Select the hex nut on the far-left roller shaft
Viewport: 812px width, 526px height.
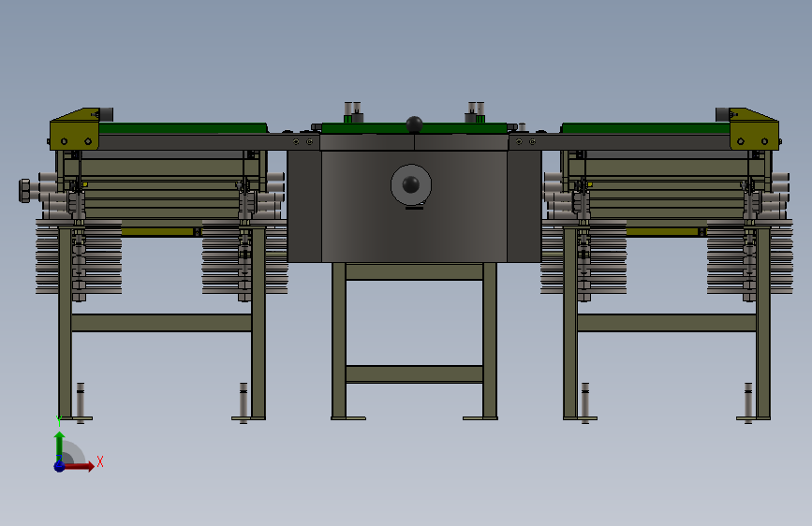(x=24, y=191)
